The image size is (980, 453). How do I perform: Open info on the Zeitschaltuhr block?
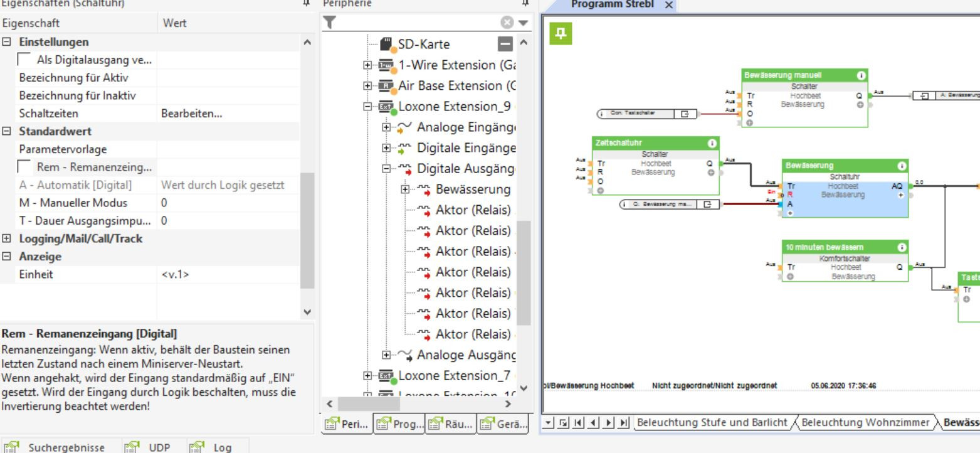[712, 143]
